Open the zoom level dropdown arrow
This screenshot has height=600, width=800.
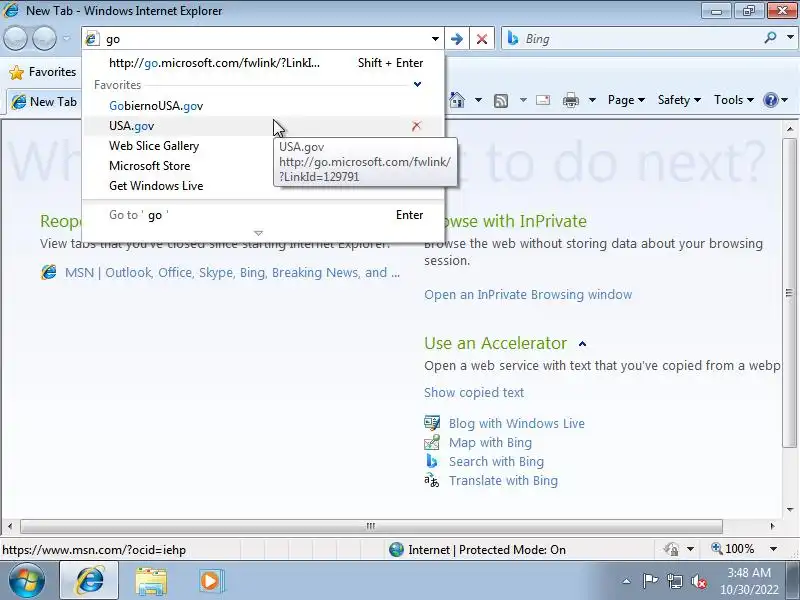(773, 549)
